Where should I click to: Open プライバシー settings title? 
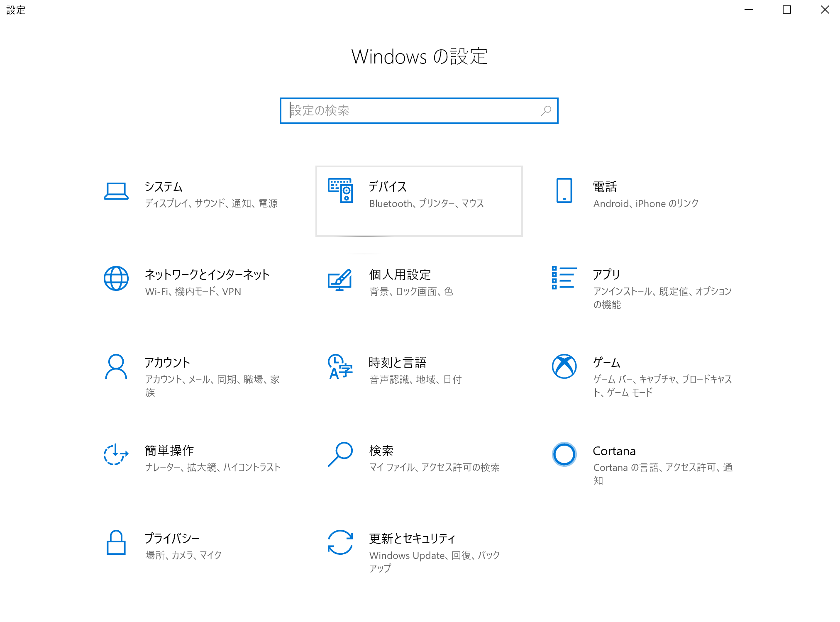tap(172, 539)
